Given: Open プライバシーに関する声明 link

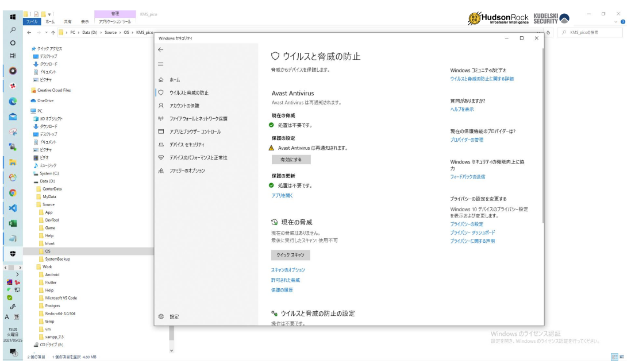Looking at the screenshot, I should 472,241.
